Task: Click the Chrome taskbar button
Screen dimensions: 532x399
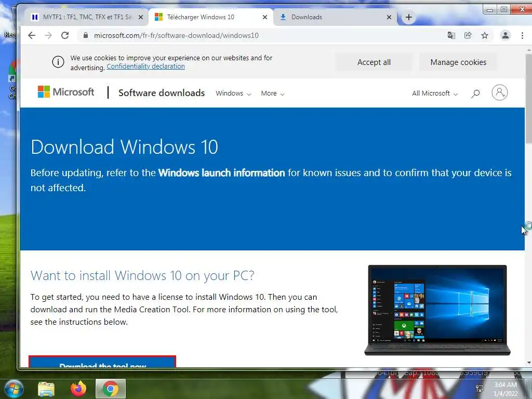Action: point(111,389)
